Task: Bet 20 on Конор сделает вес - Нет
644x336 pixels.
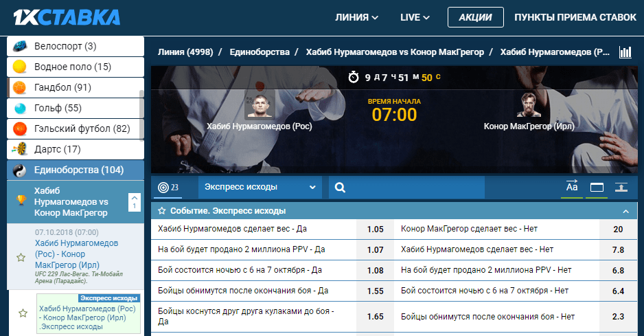Action: pos(618,229)
